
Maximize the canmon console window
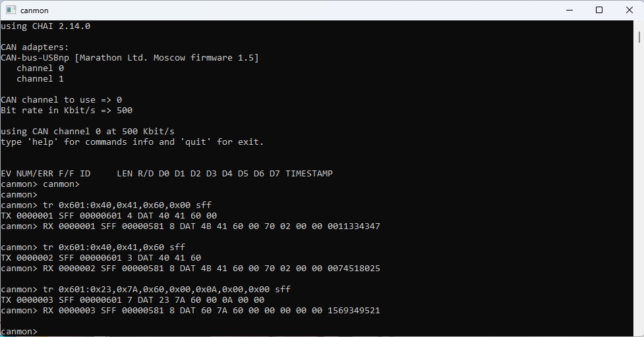coord(599,11)
